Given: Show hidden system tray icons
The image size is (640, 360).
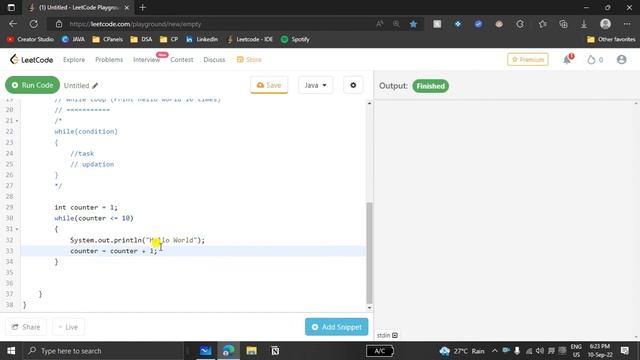Looking at the screenshot, I should coord(495,351).
